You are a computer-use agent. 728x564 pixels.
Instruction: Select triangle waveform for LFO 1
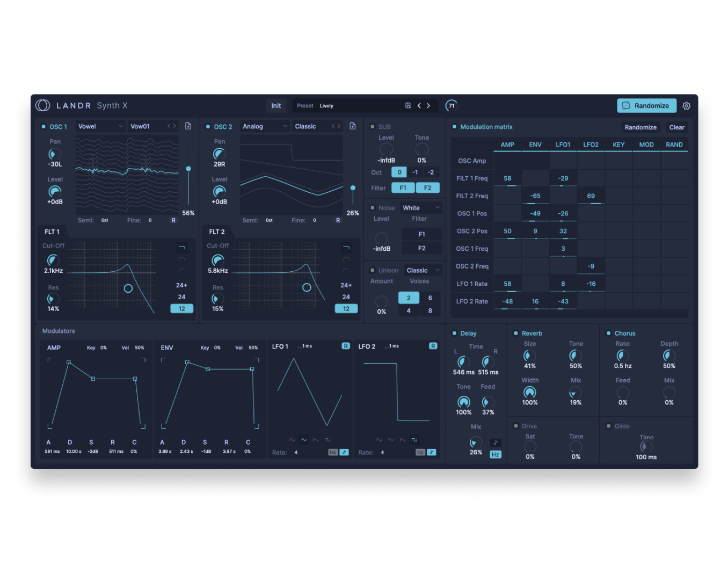point(304,440)
